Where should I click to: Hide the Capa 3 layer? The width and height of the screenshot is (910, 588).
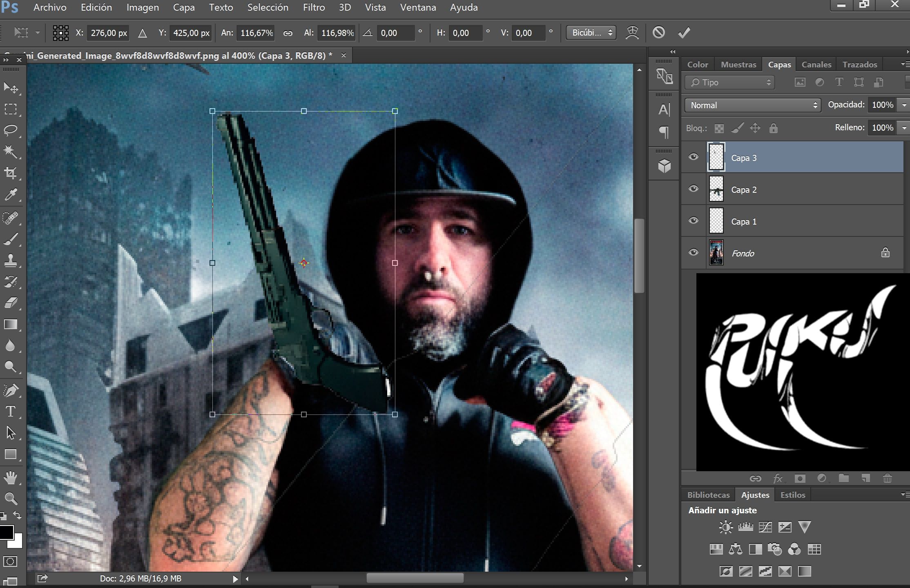point(693,157)
